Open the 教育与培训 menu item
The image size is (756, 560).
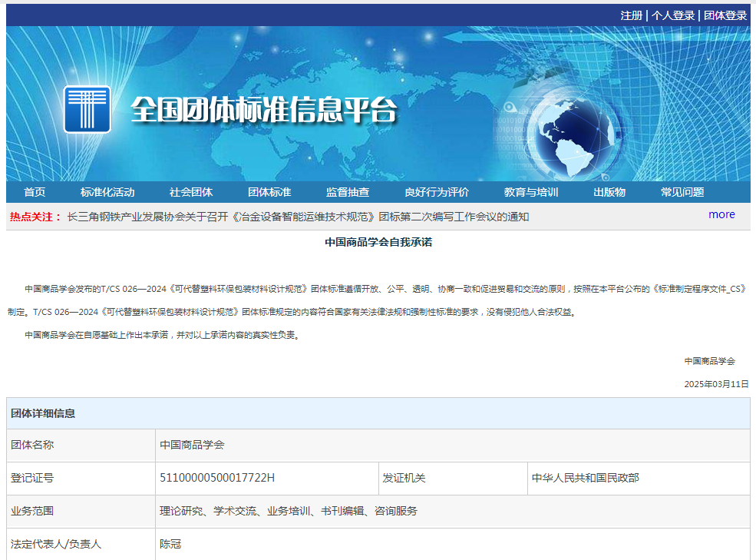click(x=531, y=192)
